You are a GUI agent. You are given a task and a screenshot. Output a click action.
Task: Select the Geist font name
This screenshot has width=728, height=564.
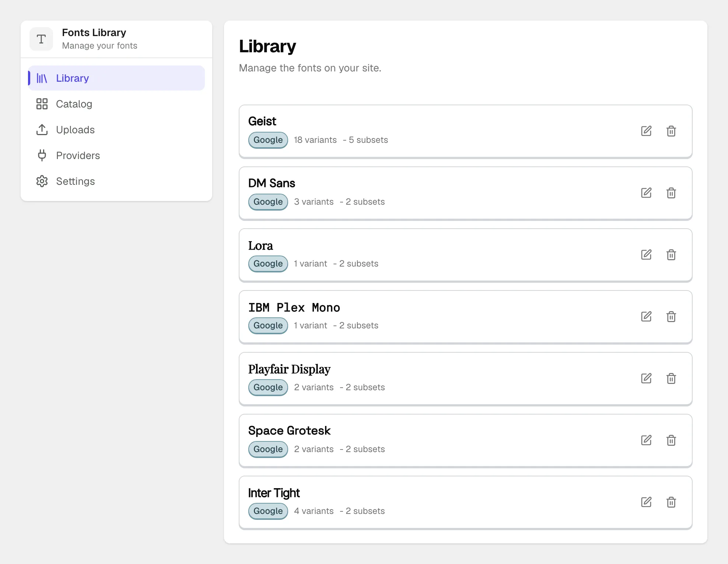(262, 121)
